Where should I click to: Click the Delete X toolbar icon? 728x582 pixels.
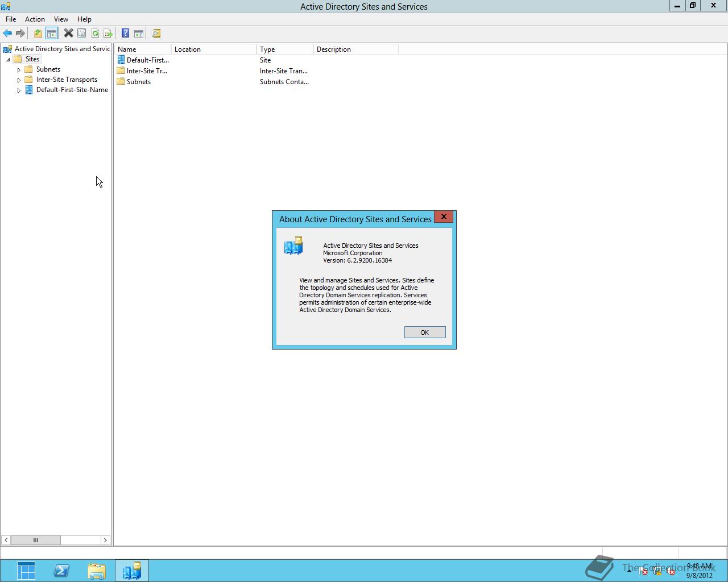[x=68, y=34]
